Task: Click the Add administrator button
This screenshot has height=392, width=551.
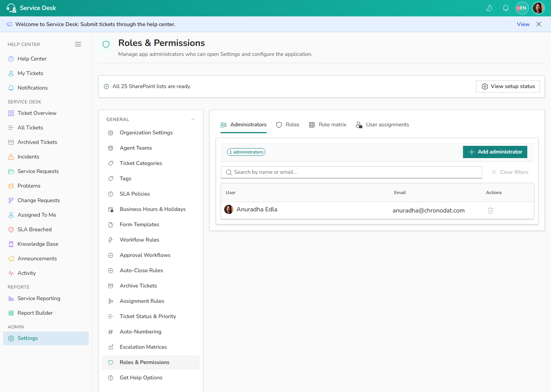Action: pos(495,152)
